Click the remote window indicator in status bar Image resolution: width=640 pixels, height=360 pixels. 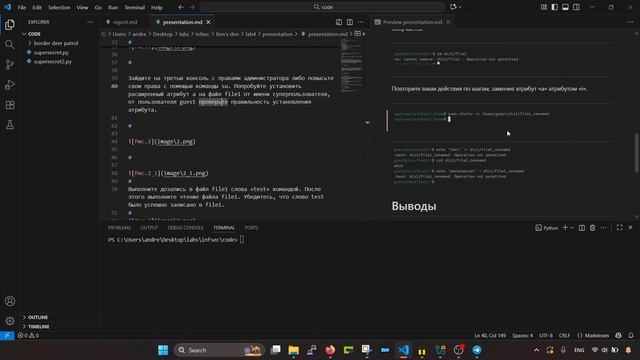click(x=7, y=336)
